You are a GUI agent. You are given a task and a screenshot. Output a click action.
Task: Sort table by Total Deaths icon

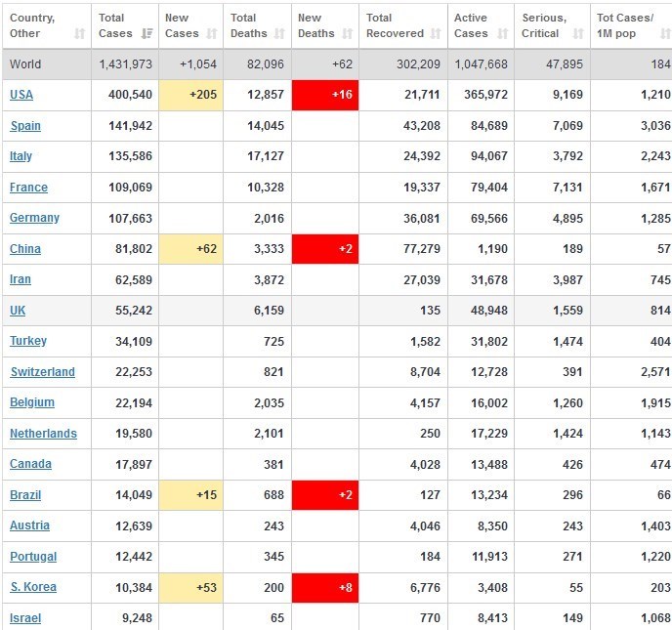pyautogui.click(x=279, y=34)
